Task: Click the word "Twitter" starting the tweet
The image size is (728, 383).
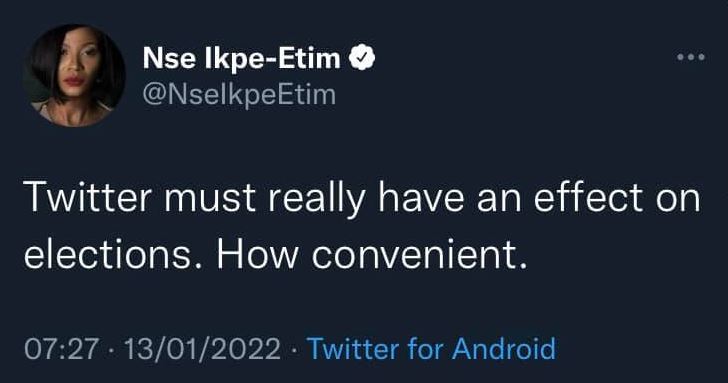Action: coord(88,197)
